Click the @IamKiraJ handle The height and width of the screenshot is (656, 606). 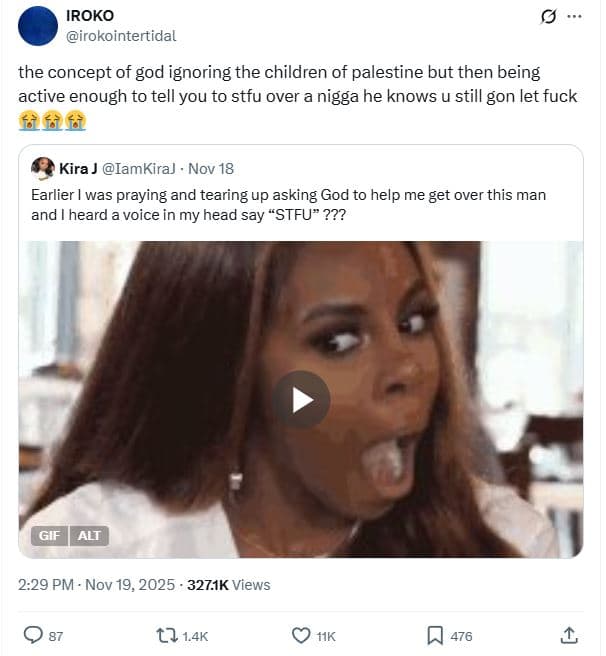pos(140,168)
